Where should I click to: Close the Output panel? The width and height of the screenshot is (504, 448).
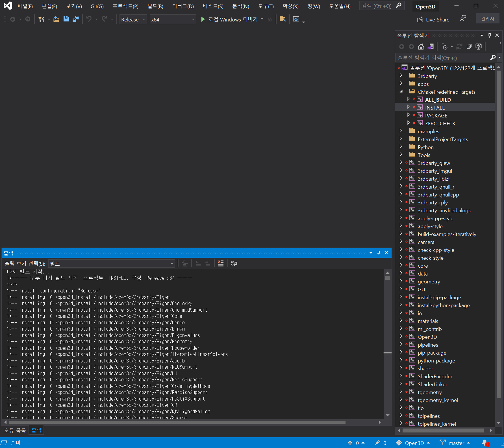[x=386, y=253]
